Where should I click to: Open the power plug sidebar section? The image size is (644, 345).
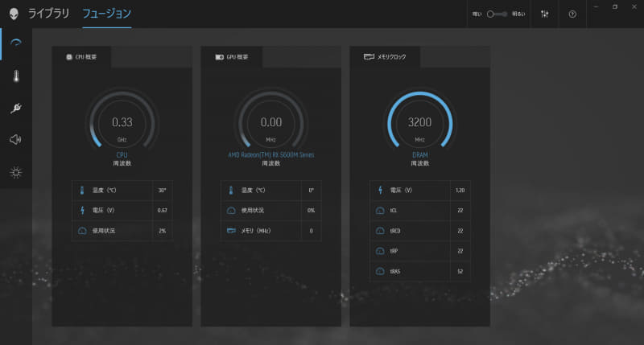(x=16, y=108)
